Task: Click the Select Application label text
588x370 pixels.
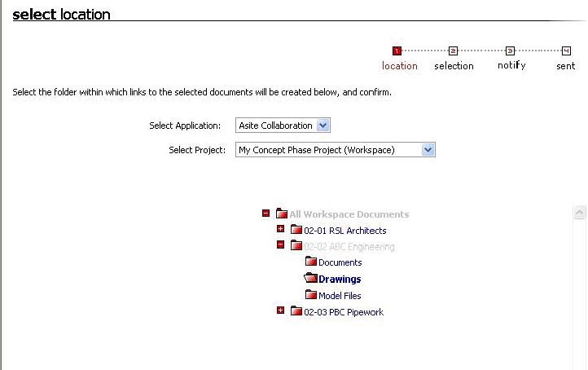Action: [x=185, y=126]
